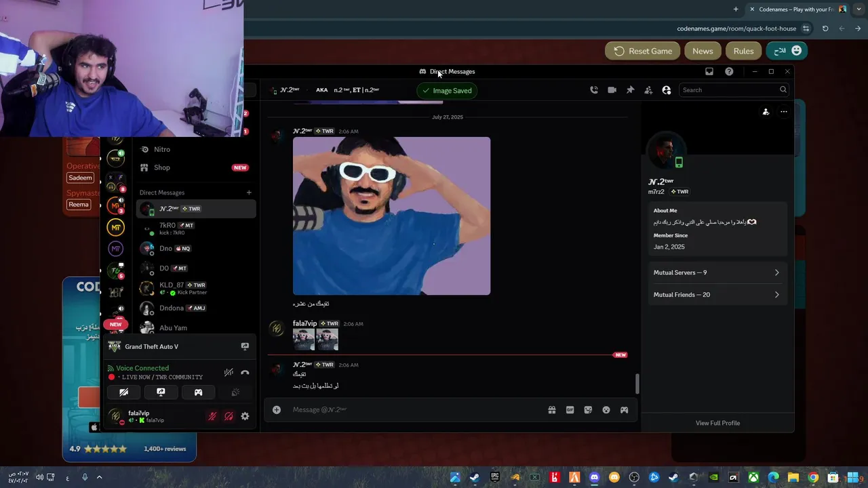Viewport: 868px width, 488px height.
Task: Open the attachment plus button in message box
Action: [x=277, y=409]
